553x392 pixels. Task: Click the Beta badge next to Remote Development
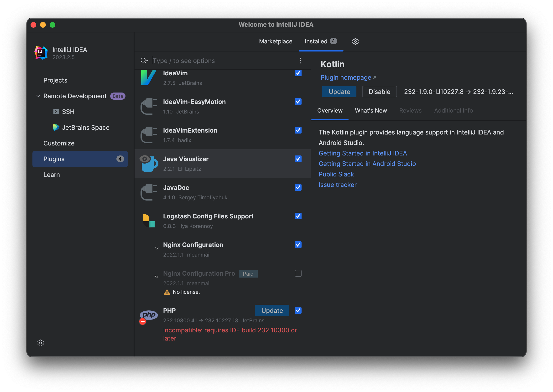click(118, 96)
